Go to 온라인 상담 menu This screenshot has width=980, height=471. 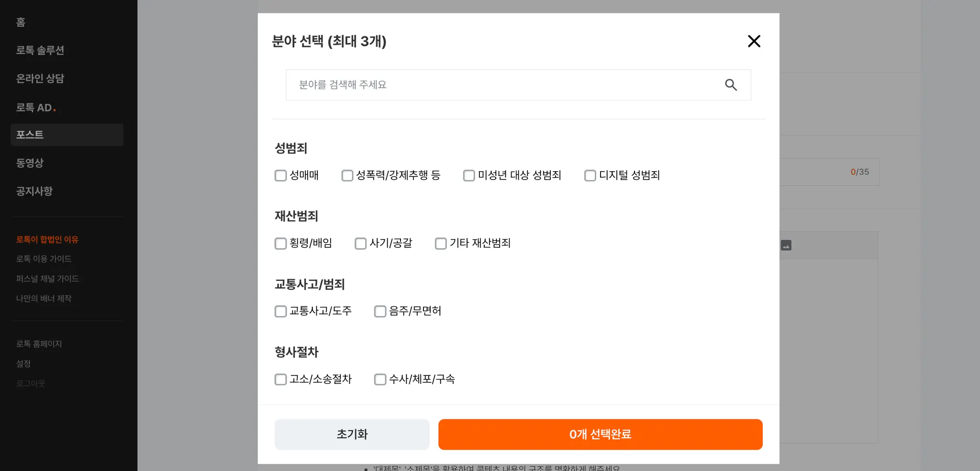click(x=40, y=78)
